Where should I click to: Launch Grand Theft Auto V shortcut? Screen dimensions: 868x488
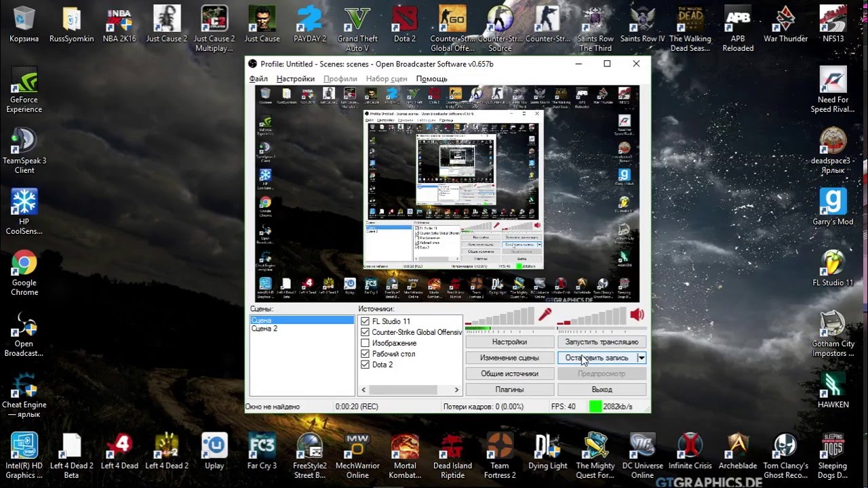357,29
